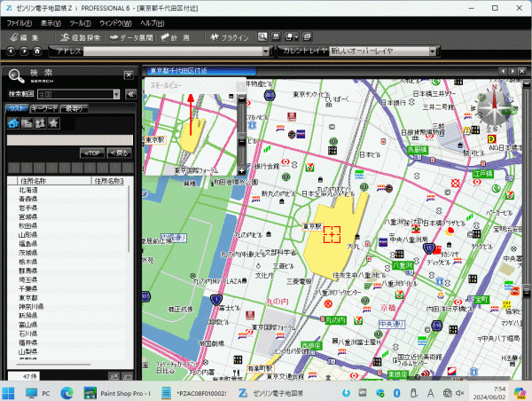Click the small view zoom slider handle
This screenshot has width=532, height=401.
click(x=241, y=139)
